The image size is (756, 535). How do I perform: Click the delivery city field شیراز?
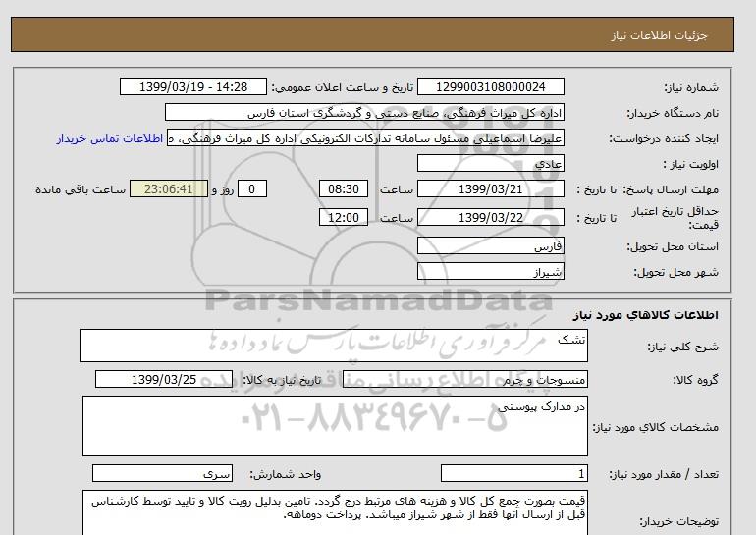[490, 271]
